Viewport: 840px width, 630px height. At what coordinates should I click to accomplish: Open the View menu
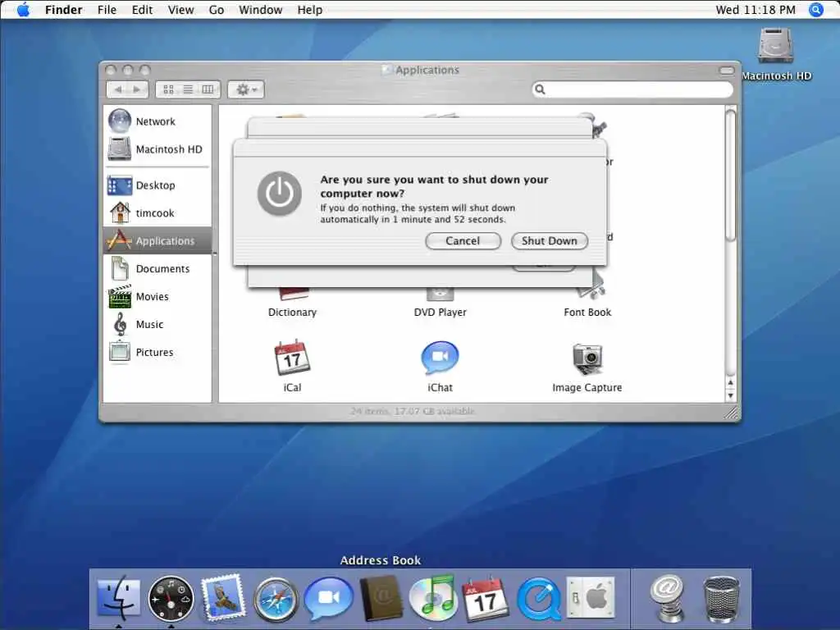[181, 10]
